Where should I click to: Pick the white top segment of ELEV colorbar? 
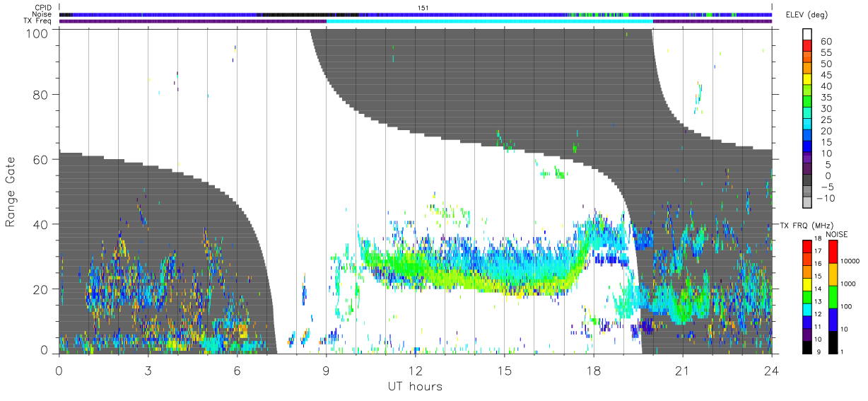point(808,34)
